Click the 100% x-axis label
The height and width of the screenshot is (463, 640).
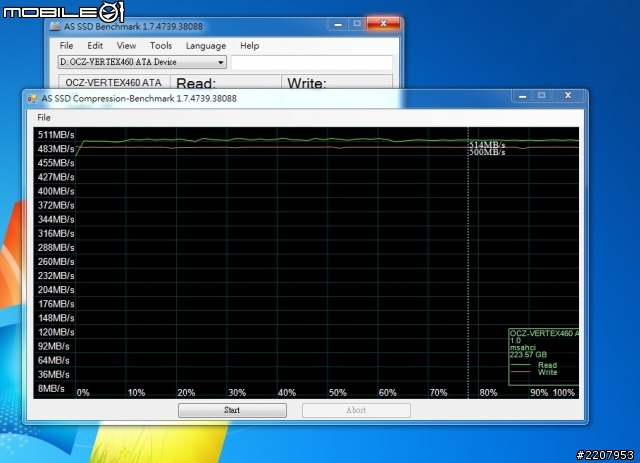pyautogui.click(x=564, y=393)
